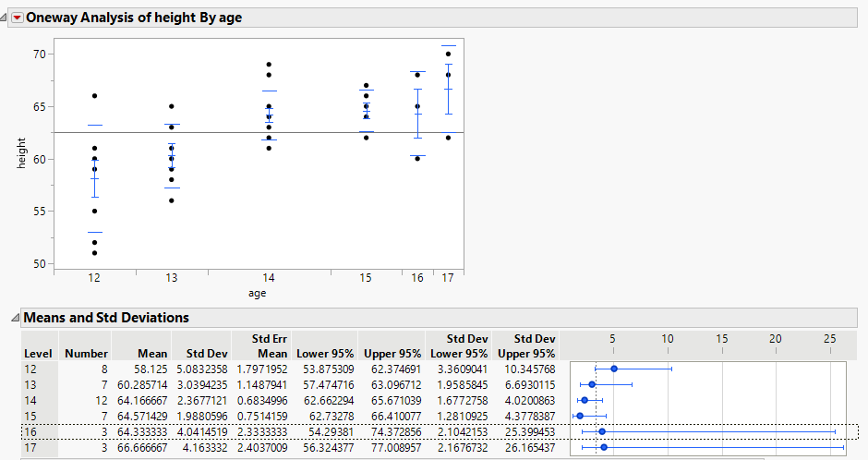The image size is (868, 460).
Task: Click the Oneway Analysis of height By age title
Action: click(134, 18)
